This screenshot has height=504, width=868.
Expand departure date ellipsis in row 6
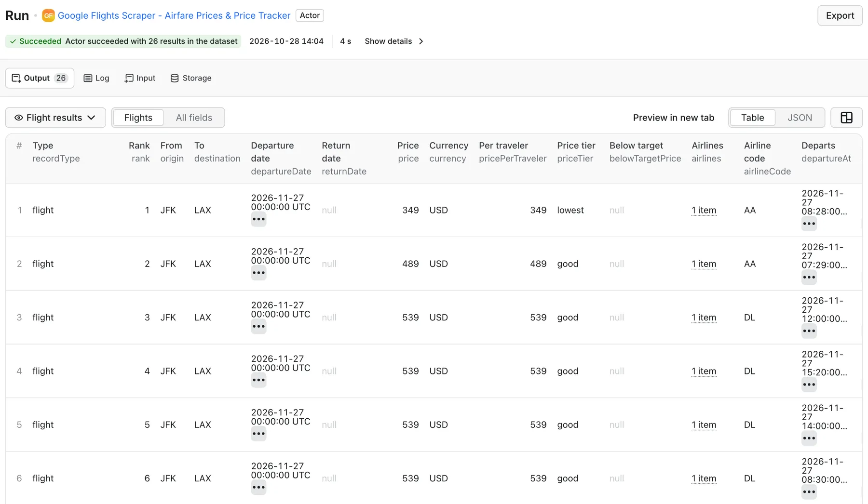258,487
